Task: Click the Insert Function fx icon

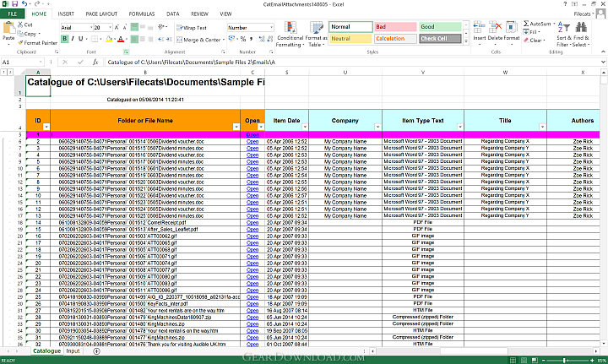Action: 95,62
